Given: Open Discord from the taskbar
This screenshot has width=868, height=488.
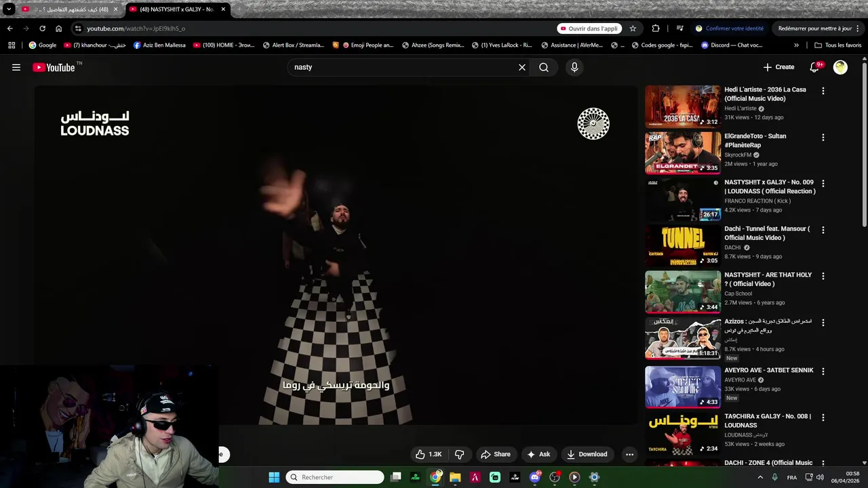Looking at the screenshot, I should pyautogui.click(x=535, y=477).
